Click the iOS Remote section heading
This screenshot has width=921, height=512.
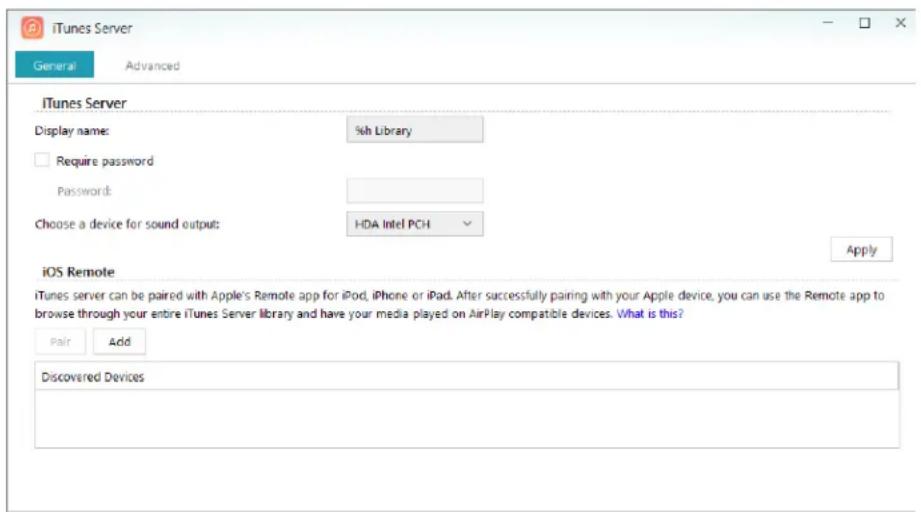point(78,272)
